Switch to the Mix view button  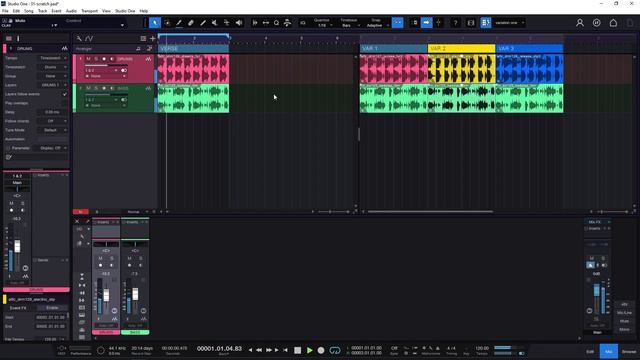tap(609, 351)
